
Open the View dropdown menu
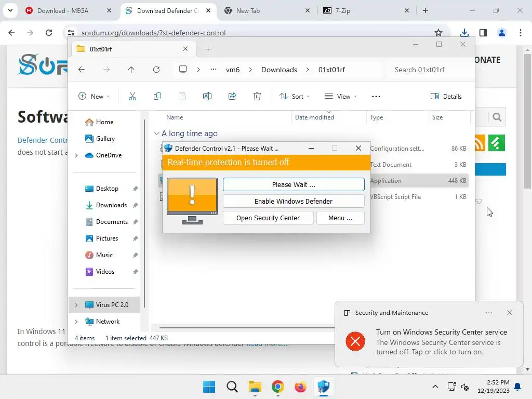pyautogui.click(x=341, y=96)
